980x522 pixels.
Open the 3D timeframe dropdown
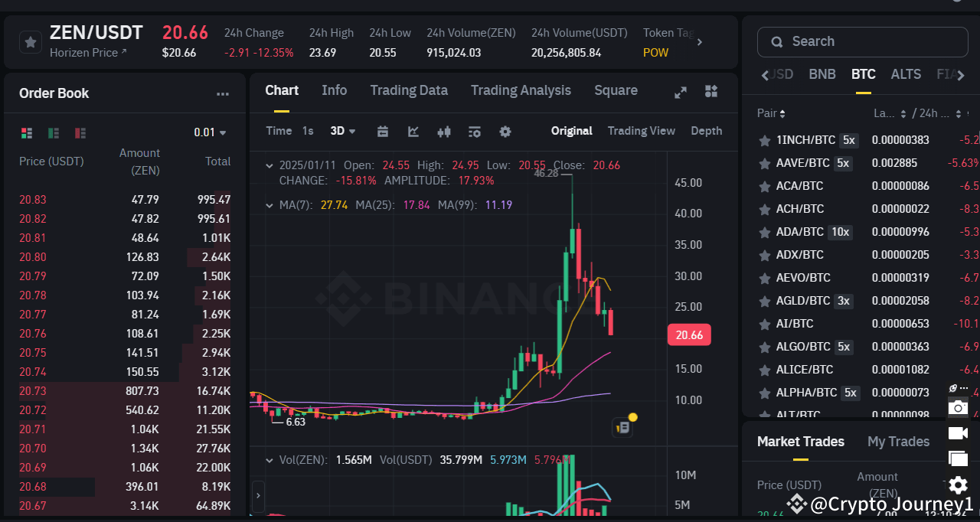point(342,131)
